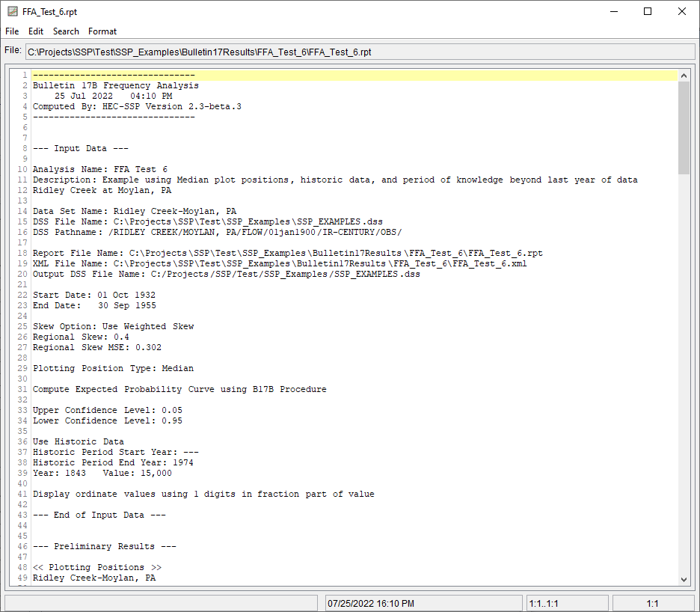The height and width of the screenshot is (612, 700).
Task: Click the '<< Plotting Positions >>' line
Action: (97, 567)
